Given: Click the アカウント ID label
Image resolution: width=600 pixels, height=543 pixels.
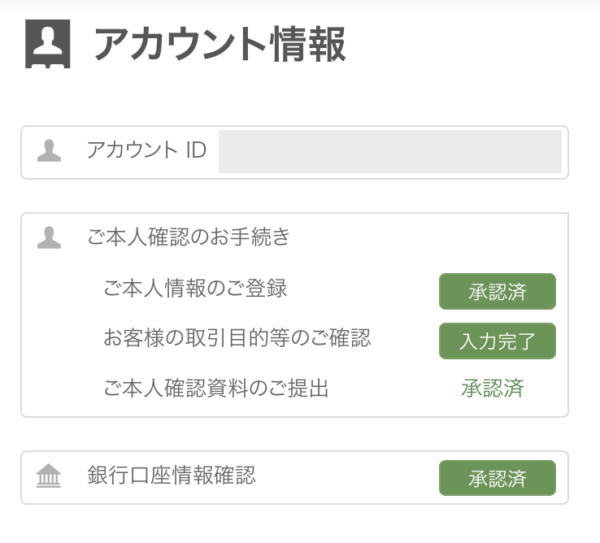Looking at the screenshot, I should [147, 150].
